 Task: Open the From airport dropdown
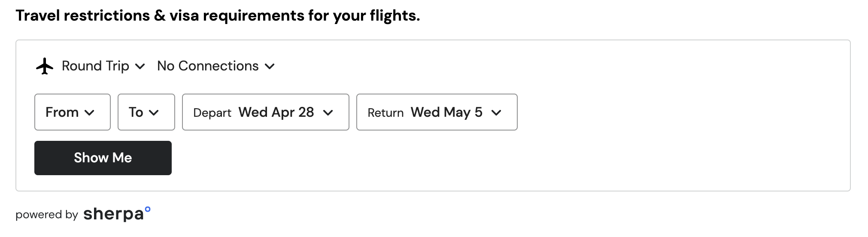click(x=73, y=112)
